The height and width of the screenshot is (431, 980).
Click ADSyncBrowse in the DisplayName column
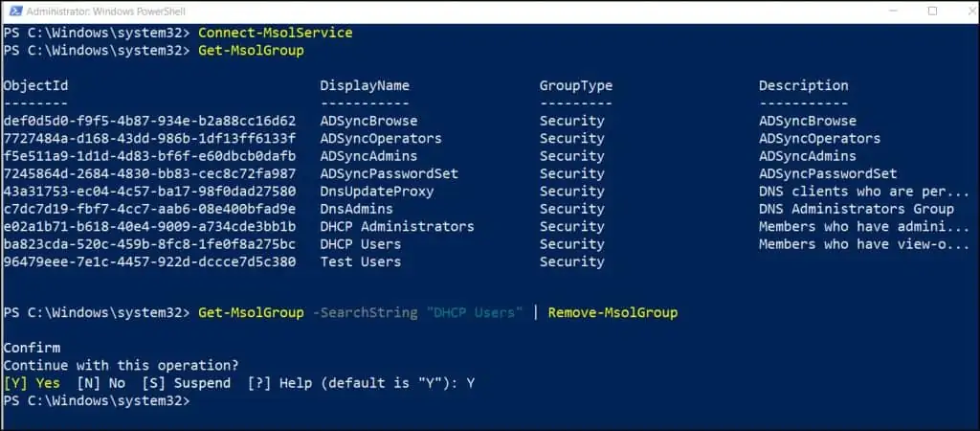[x=368, y=121]
